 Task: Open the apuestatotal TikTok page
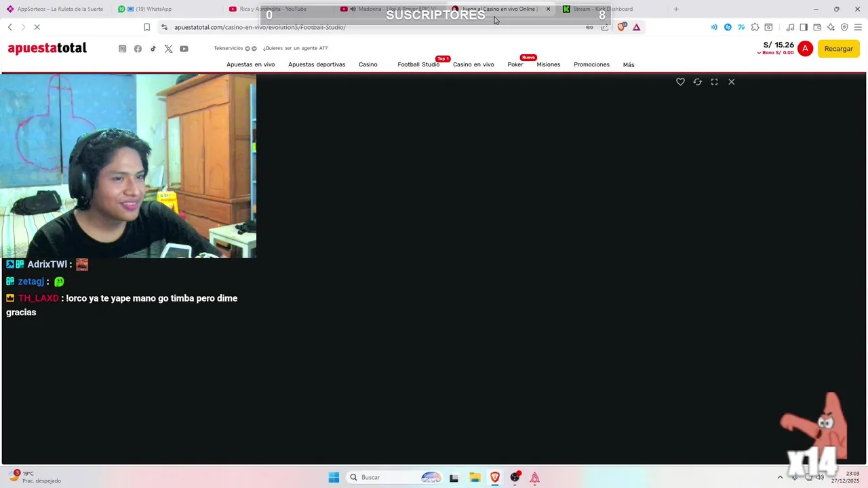tap(153, 49)
